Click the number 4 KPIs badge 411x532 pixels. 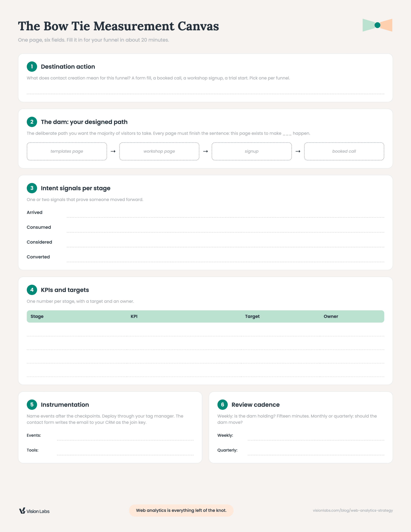(32, 290)
